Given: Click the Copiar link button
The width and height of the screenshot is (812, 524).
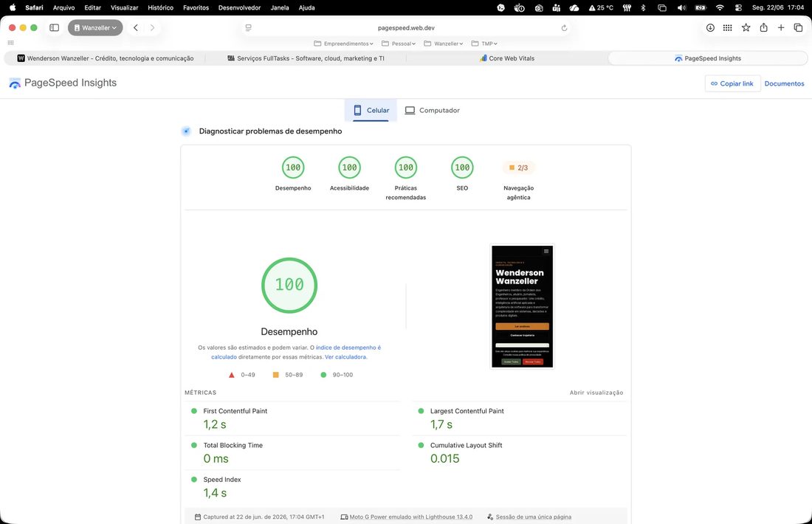Looking at the screenshot, I should (732, 83).
